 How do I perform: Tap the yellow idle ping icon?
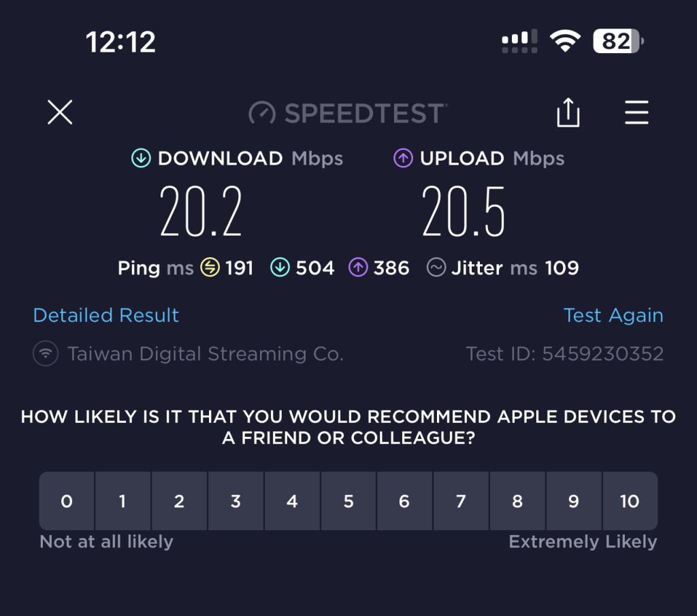[x=210, y=268]
